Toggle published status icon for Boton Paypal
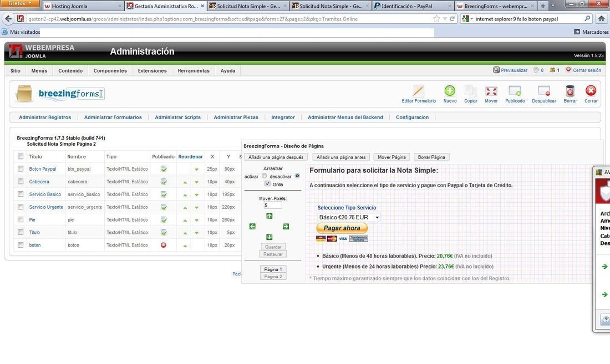This screenshot has height=364, width=610. coord(164,169)
